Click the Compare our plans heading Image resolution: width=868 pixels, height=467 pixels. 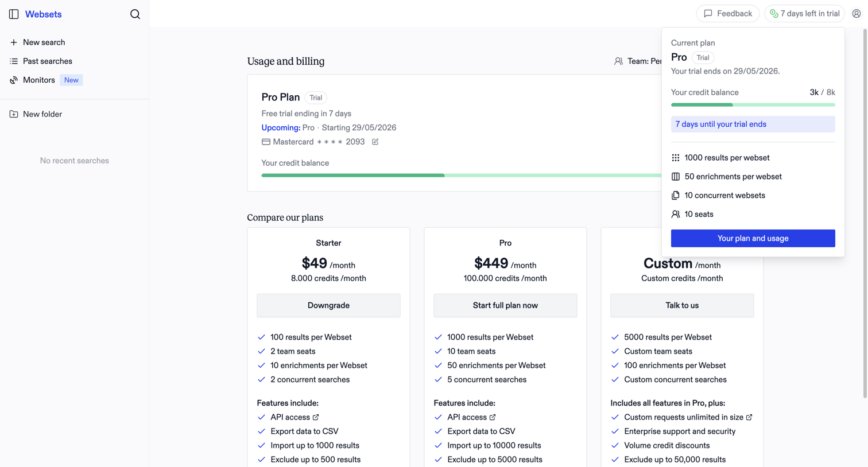pos(285,218)
